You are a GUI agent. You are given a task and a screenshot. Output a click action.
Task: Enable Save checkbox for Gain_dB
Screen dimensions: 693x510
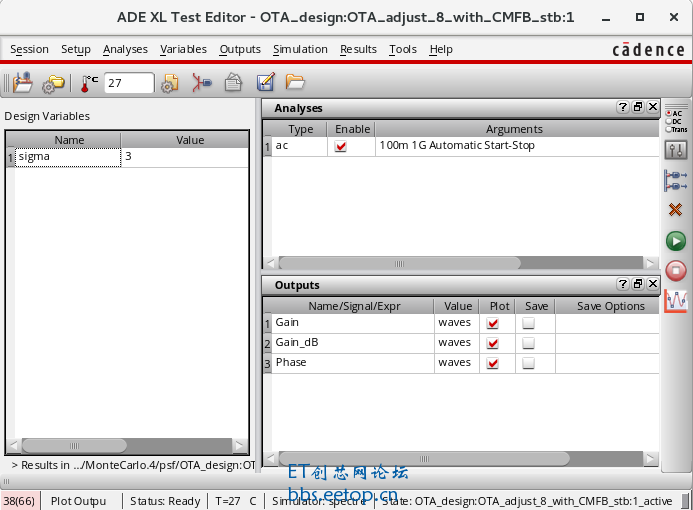point(529,343)
